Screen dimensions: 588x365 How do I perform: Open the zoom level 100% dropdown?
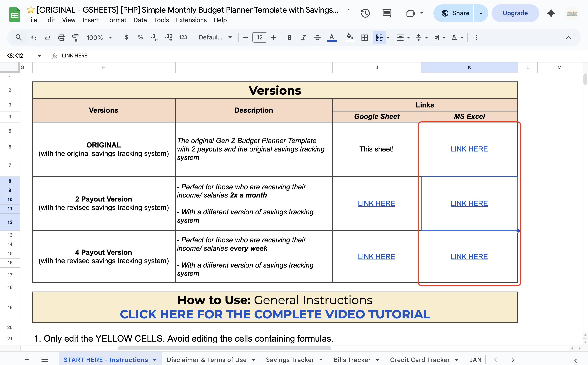99,37
